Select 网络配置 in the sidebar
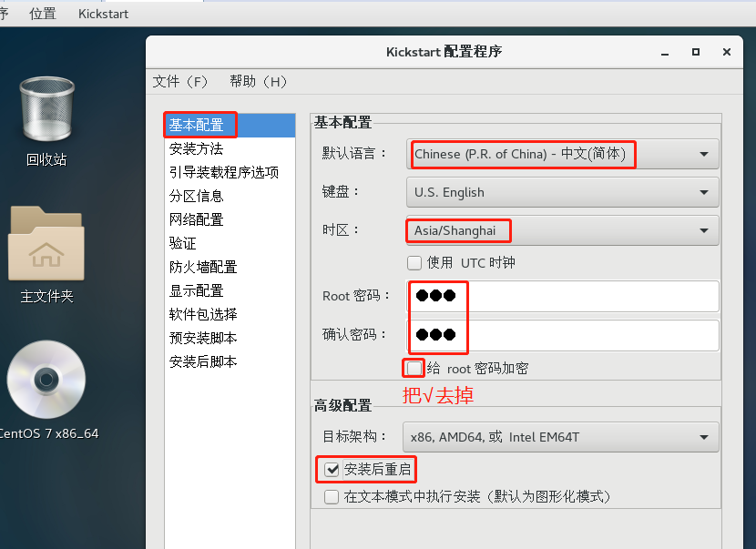The height and width of the screenshot is (549, 756). [230, 219]
